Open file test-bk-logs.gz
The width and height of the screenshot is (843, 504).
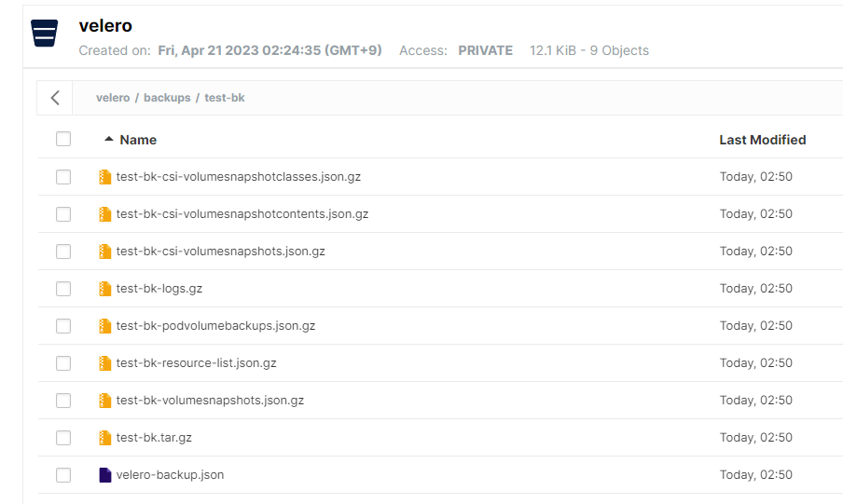point(159,289)
